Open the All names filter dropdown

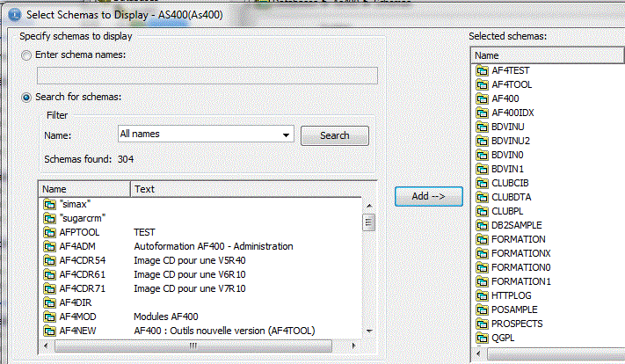click(x=286, y=135)
